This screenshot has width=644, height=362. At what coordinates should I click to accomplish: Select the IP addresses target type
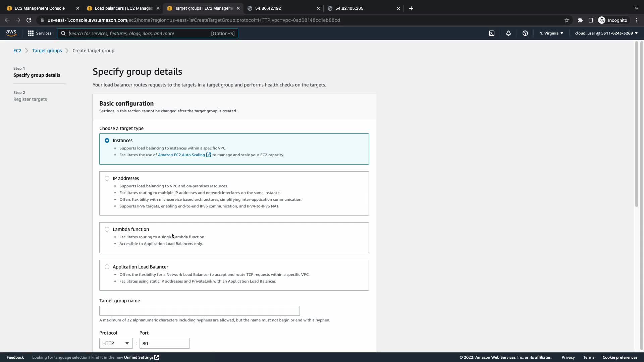pos(107,178)
